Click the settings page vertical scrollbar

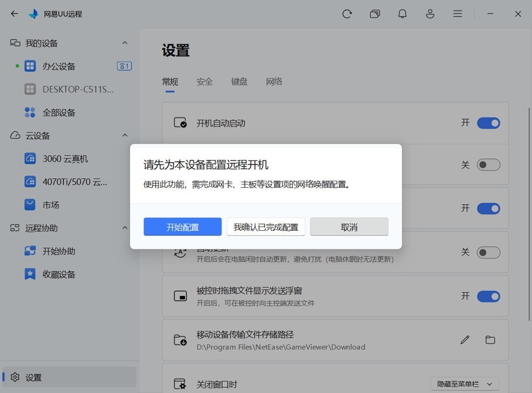pos(529,214)
